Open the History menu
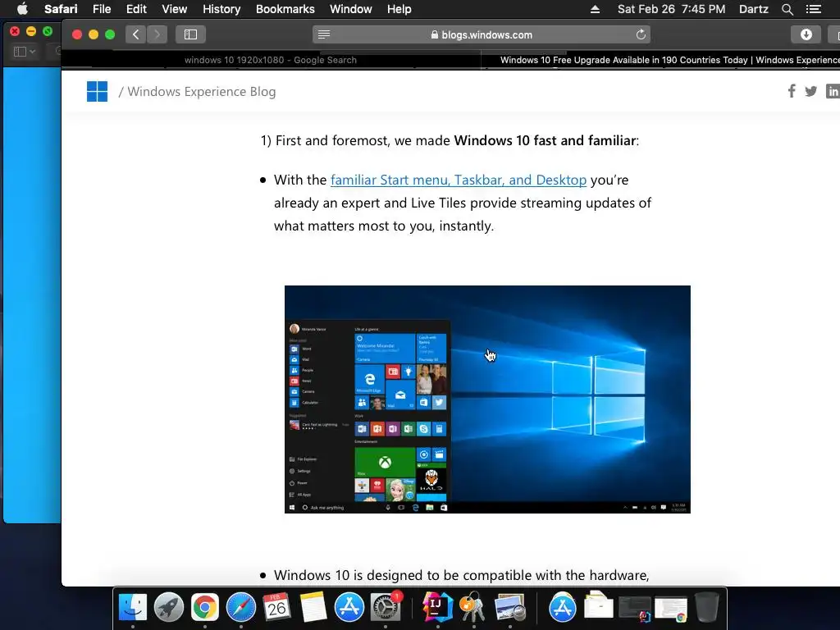The height and width of the screenshot is (630, 840). click(221, 9)
